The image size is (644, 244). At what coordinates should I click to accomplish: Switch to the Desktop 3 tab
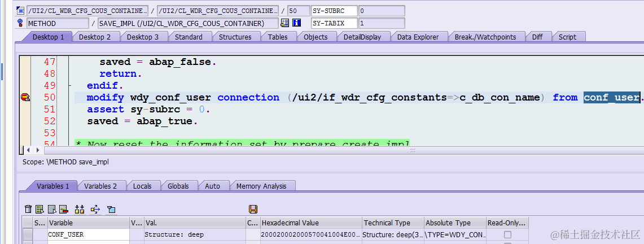point(143,37)
